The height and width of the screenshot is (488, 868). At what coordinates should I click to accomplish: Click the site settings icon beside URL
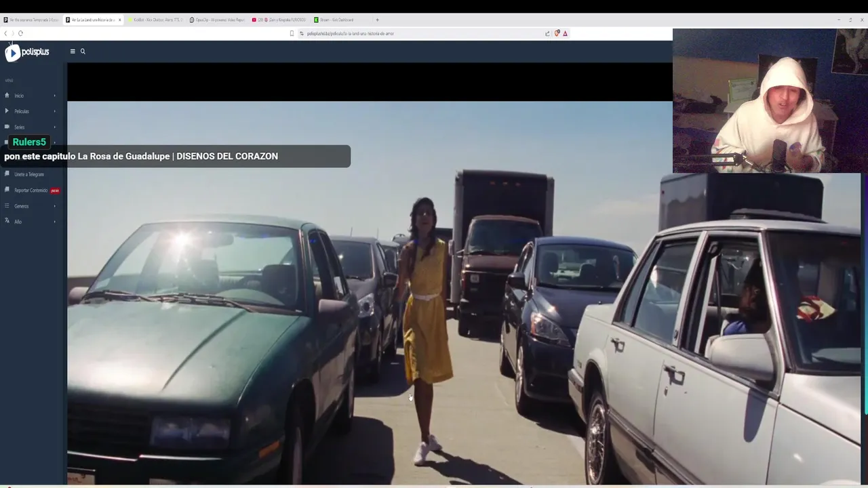coord(302,33)
